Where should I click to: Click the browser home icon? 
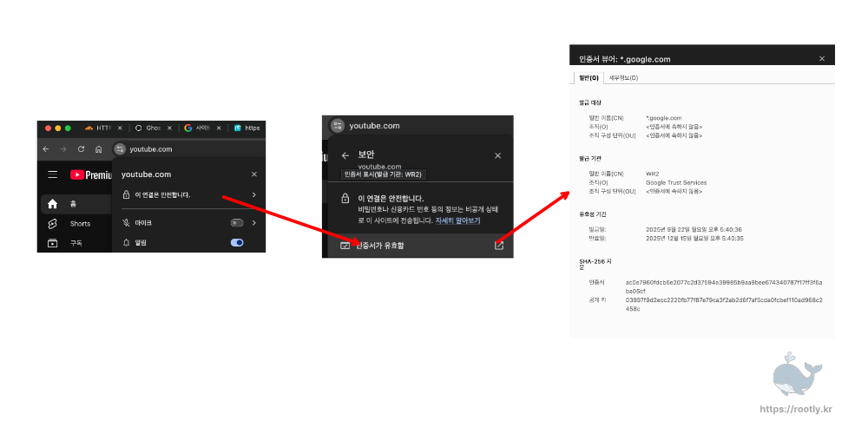coord(99,149)
